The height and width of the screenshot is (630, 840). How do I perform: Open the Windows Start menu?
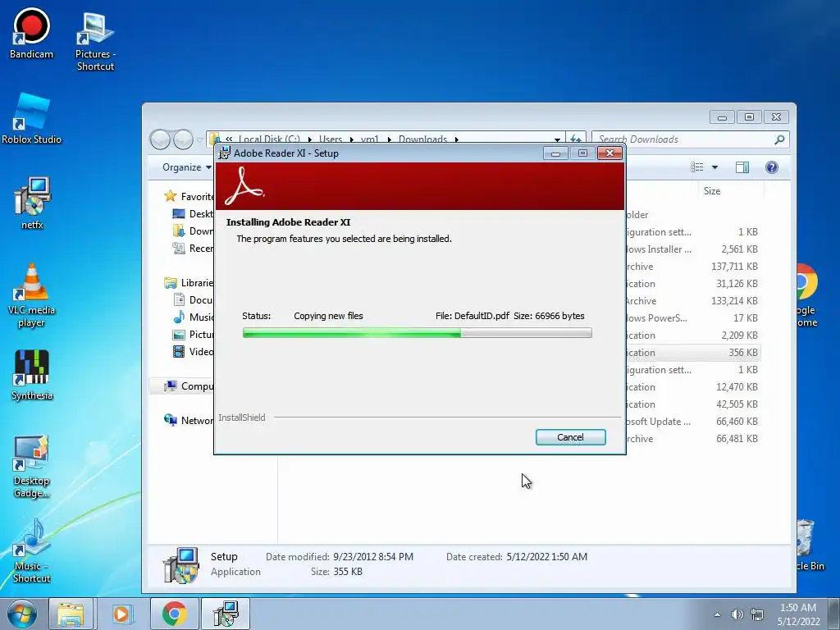click(x=22, y=614)
